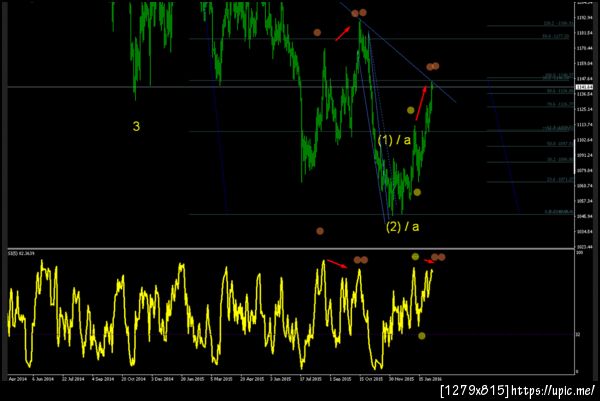The image size is (600, 401).
Task: Select the "(1) / a" wave label
Action: [x=394, y=140]
